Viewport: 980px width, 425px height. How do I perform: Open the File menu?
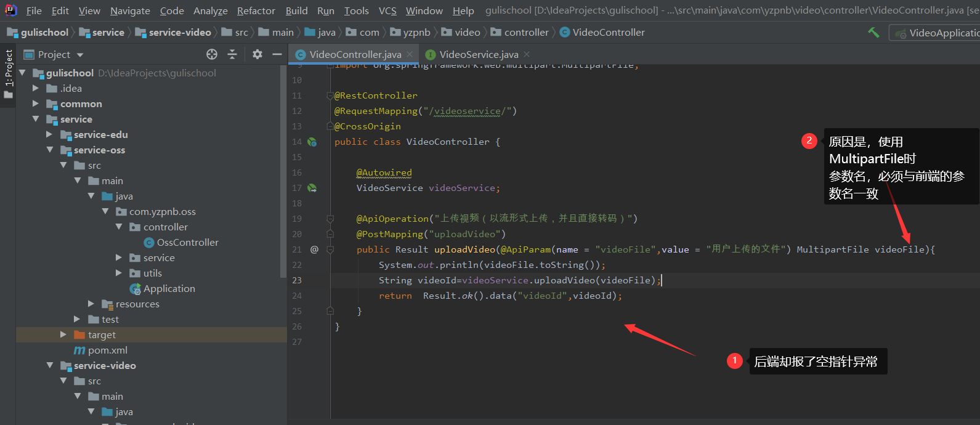tap(34, 10)
